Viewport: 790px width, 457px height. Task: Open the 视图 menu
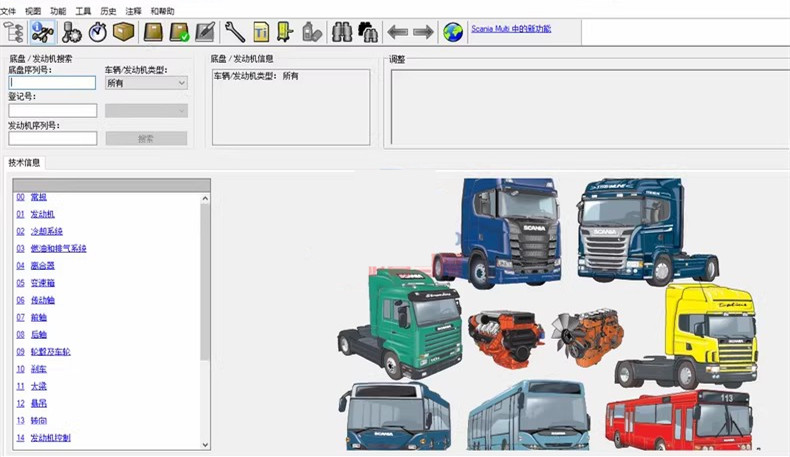pyautogui.click(x=33, y=11)
